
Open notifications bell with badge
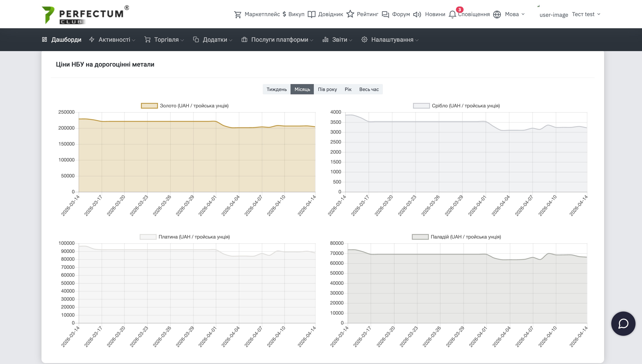[453, 15]
